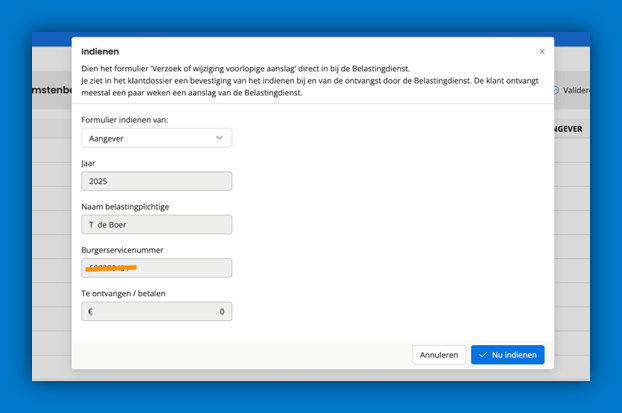
Task: Click the Te ontvangen / betalen amount field
Action: click(x=156, y=312)
